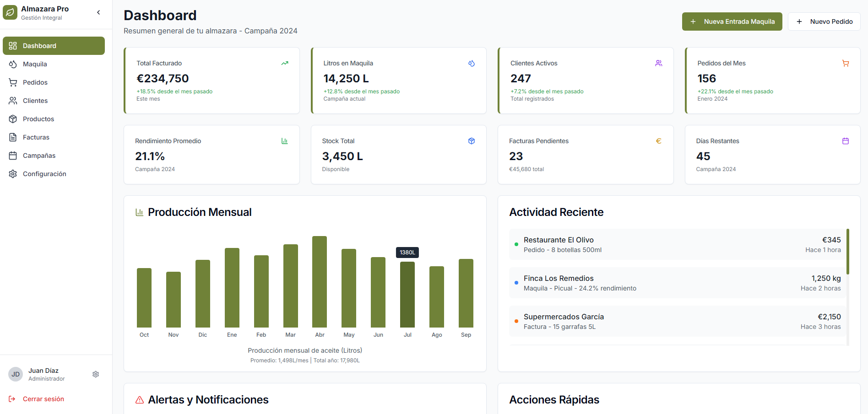Open the Maquila section from the sidebar
Viewport: 868px width, 414px height.
coord(34,64)
